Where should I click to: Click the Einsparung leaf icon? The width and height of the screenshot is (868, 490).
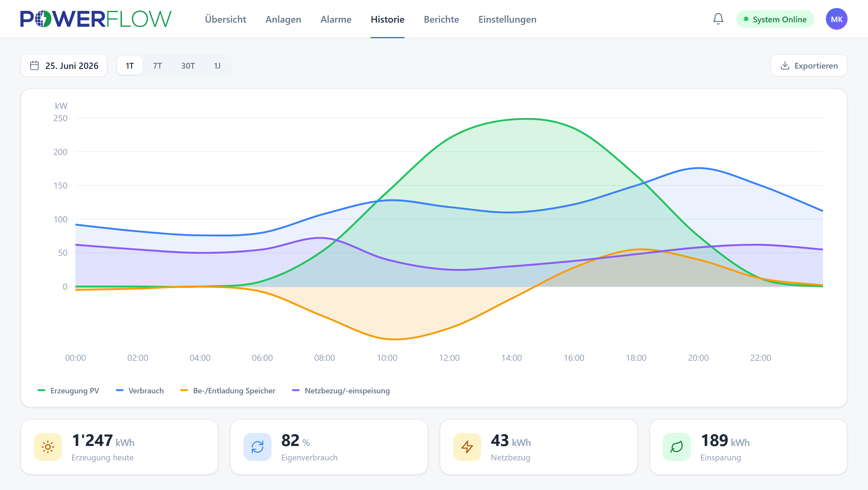click(677, 447)
